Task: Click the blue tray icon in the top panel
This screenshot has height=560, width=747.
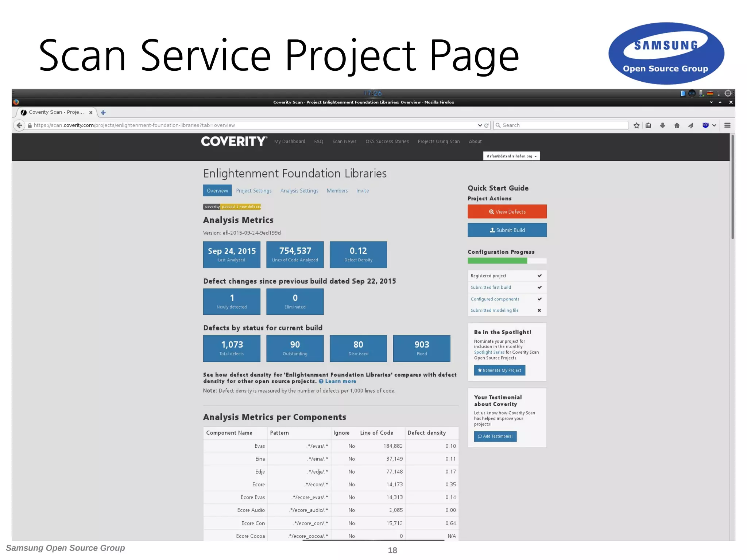Action: pos(682,93)
